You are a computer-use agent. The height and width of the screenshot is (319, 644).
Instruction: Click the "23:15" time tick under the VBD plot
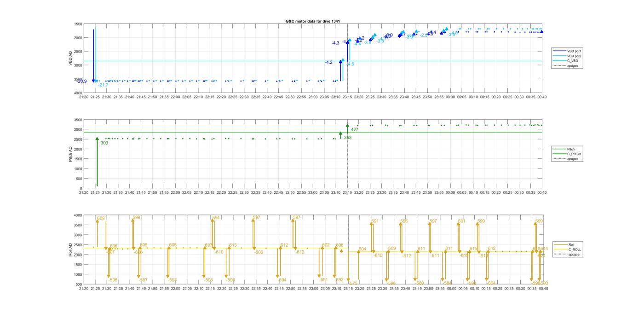point(347,97)
